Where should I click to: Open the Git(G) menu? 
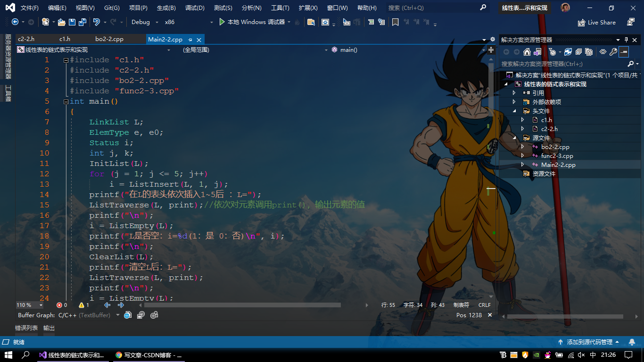(112, 8)
